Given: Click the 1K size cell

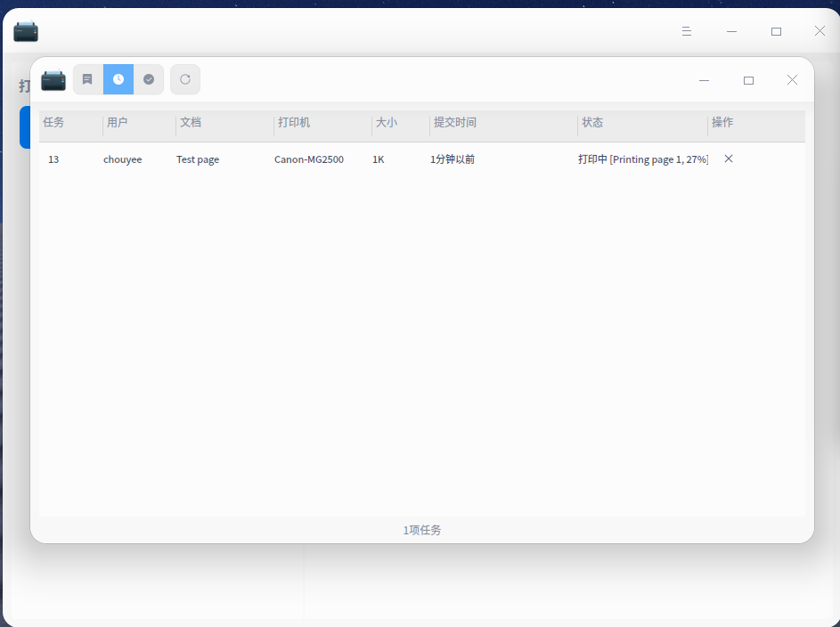Looking at the screenshot, I should pos(379,159).
